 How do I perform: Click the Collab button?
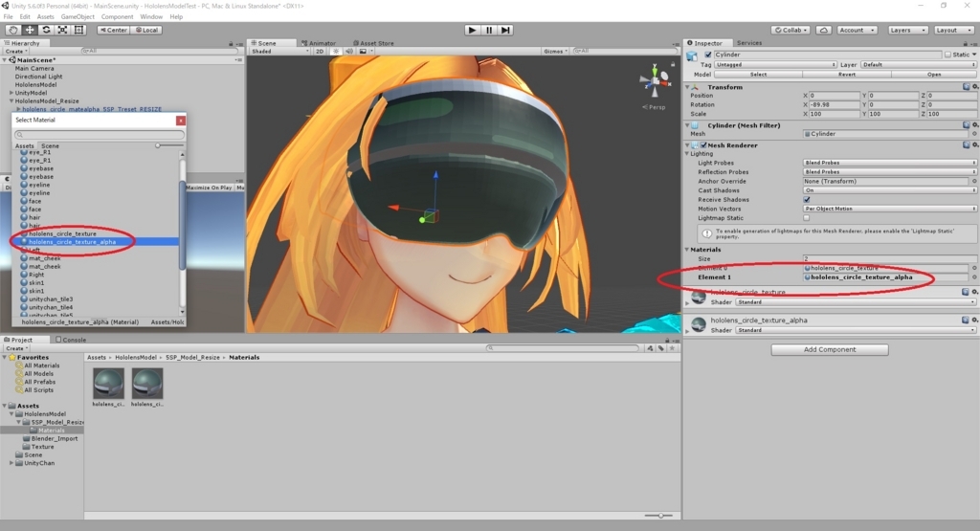pos(791,30)
